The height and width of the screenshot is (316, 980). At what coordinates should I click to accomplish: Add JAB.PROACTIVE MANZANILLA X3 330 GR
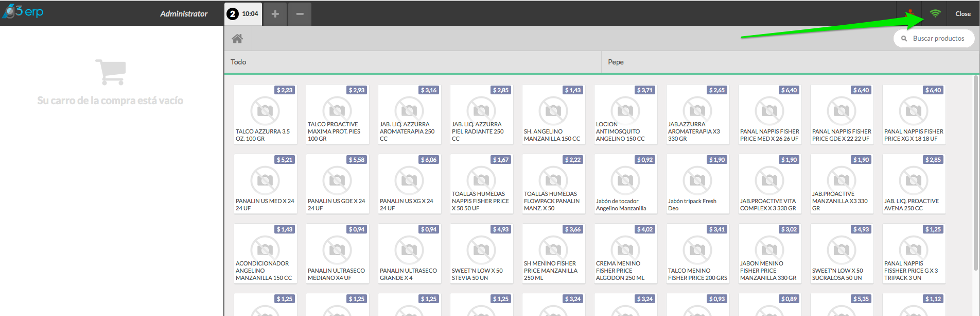[842, 184]
